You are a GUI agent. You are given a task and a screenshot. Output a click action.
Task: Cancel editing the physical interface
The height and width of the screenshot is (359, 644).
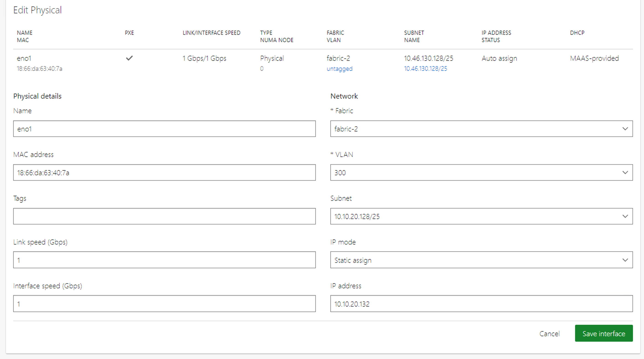549,333
